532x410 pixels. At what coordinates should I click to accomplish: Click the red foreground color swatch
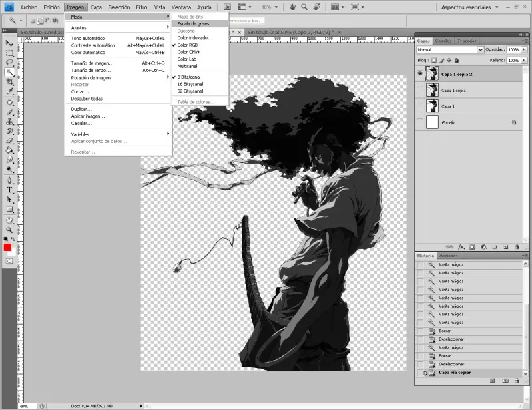(7, 247)
